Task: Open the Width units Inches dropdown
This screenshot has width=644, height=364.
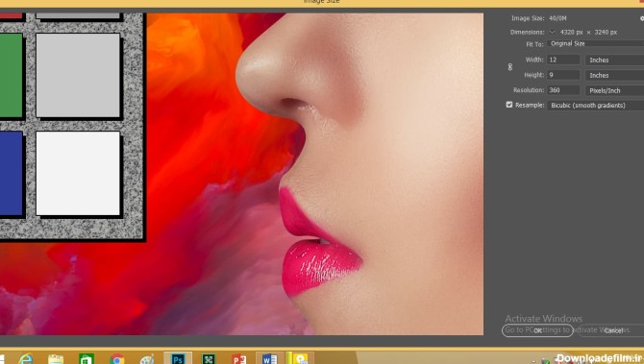Action: pyautogui.click(x=614, y=60)
